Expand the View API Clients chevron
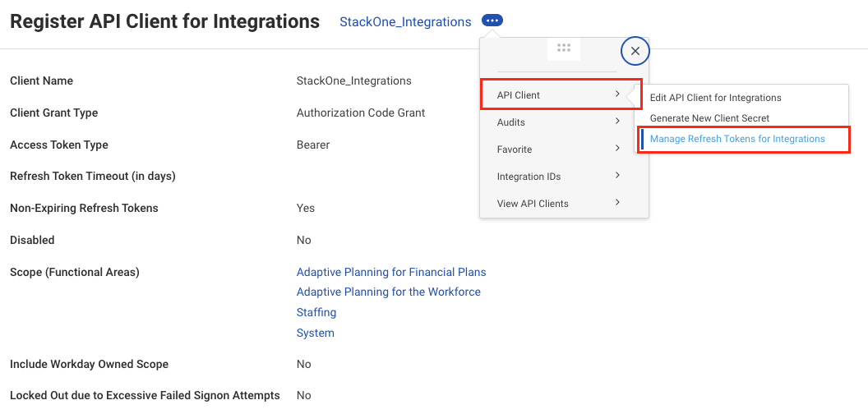 616,203
